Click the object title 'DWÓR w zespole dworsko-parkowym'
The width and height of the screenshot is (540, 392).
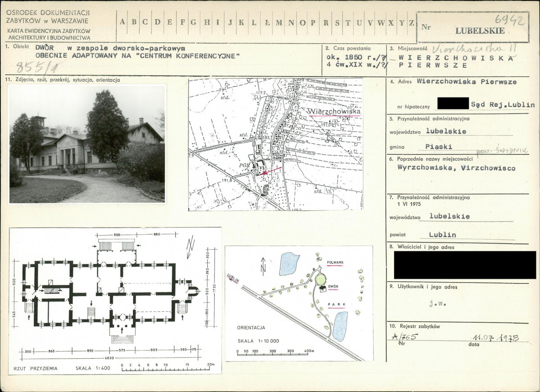110,49
